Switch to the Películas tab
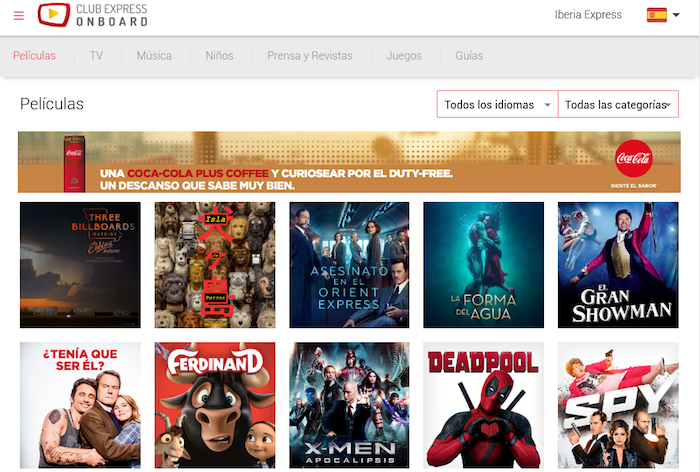Screen dimensions: 700x472 click(34, 56)
